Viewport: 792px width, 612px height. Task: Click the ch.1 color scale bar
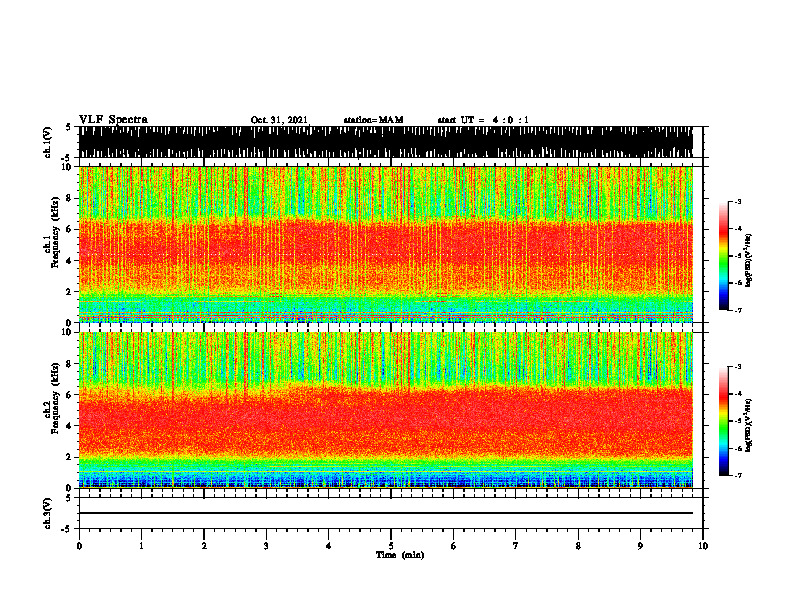[x=723, y=256]
